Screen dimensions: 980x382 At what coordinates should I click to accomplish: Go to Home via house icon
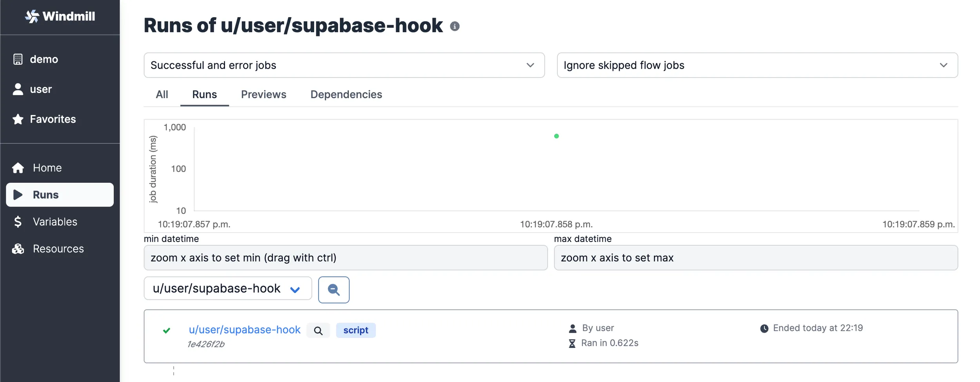point(18,168)
